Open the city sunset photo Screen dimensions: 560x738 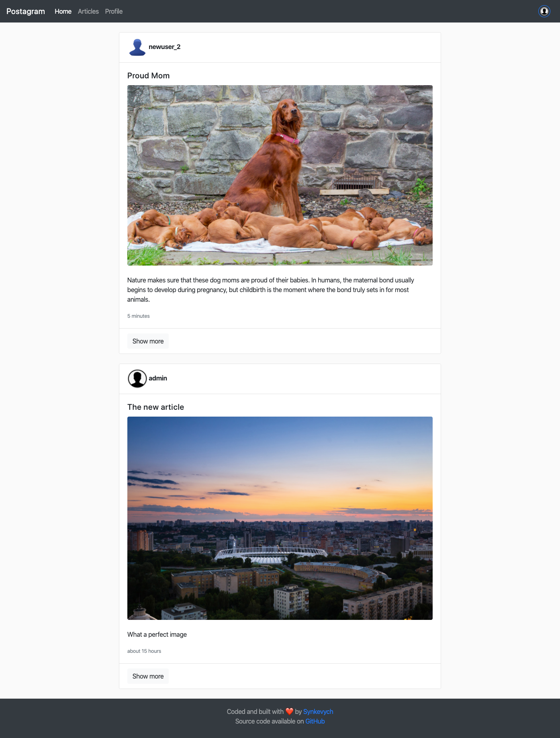pos(280,518)
